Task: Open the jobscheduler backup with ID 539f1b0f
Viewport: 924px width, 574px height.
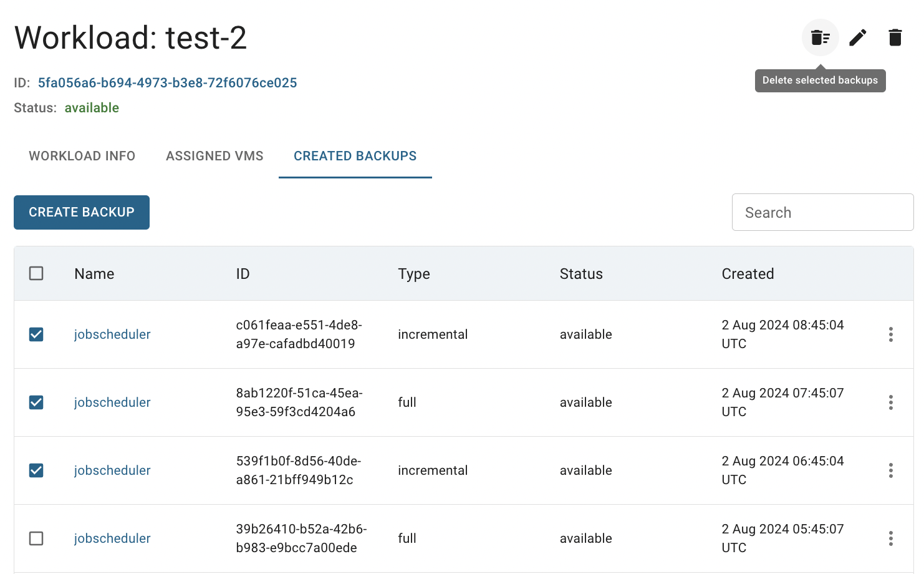Action: click(x=112, y=470)
